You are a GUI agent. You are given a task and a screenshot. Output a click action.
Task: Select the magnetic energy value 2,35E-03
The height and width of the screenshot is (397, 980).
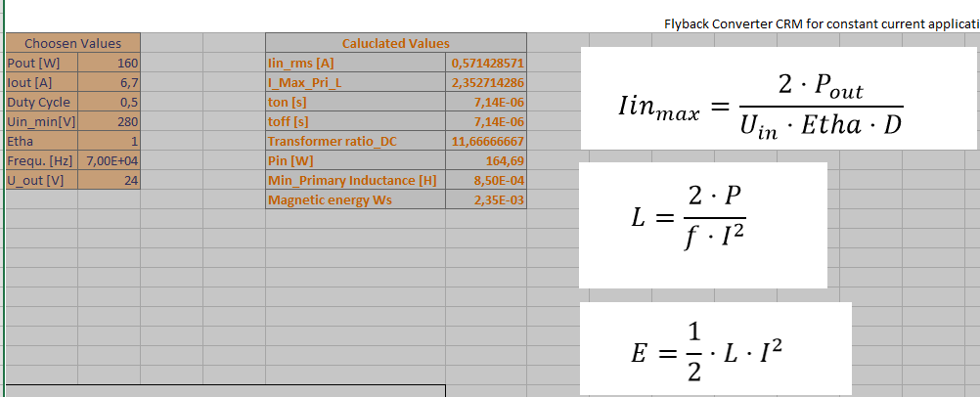486,200
